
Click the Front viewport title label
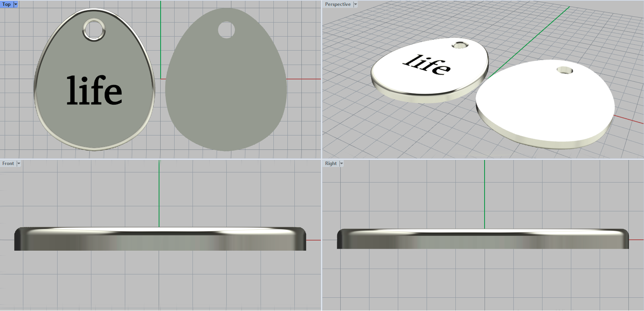click(x=8, y=163)
